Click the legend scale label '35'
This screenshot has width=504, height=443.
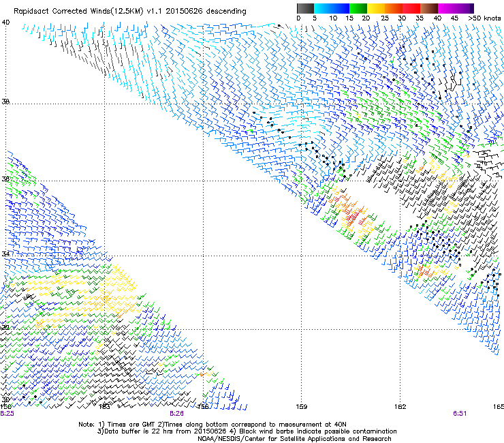click(x=420, y=18)
